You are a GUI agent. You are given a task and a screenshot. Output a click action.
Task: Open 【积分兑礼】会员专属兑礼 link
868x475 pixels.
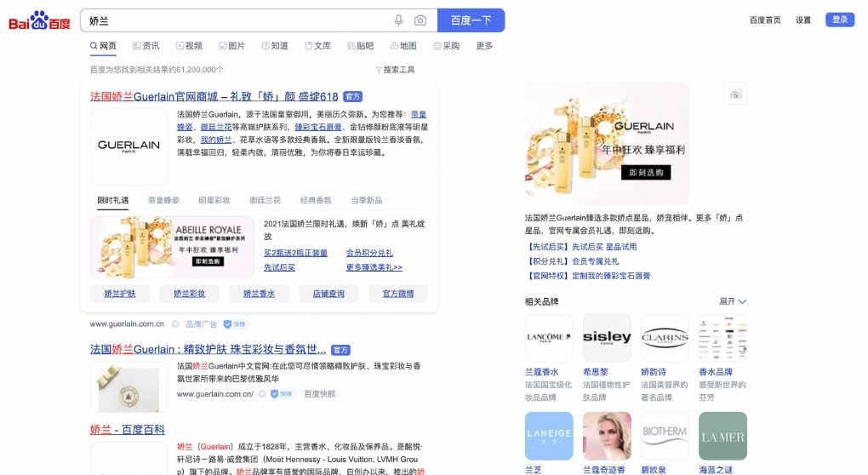pos(572,261)
